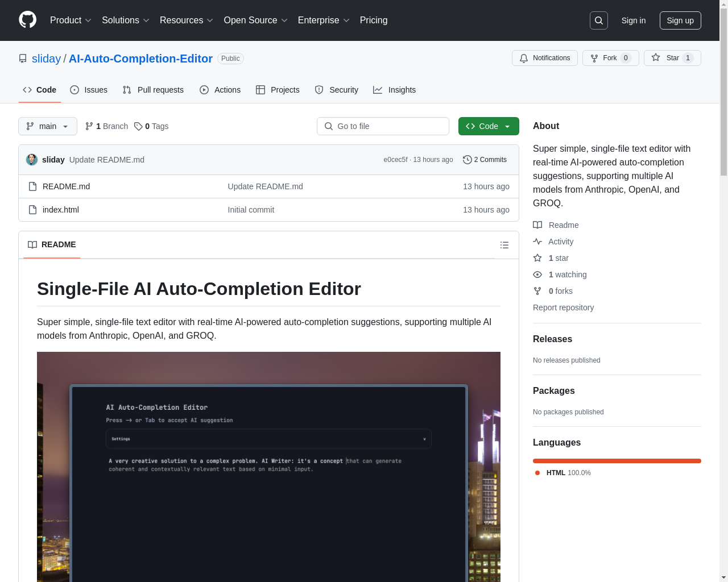Click the Go to file field
The image size is (728, 582).
click(x=383, y=126)
